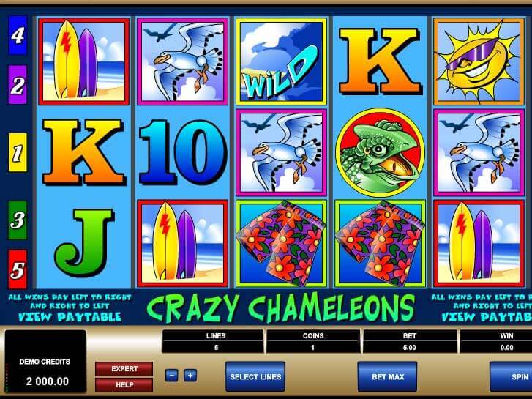Toggle payline 1 yellow indicator
Viewport: 532px width, 399px height.
[18, 152]
